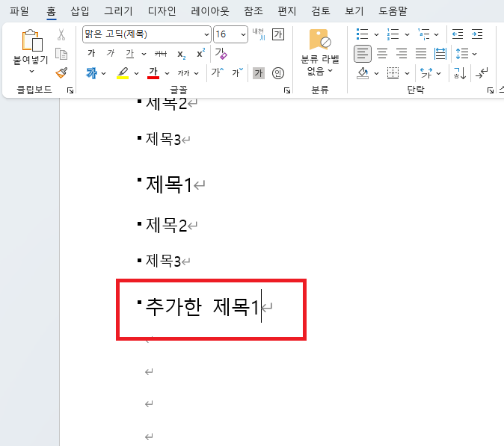Image resolution: width=504 pixels, height=446 pixels.
Task: Click the Cut scissors icon
Action: click(x=61, y=34)
